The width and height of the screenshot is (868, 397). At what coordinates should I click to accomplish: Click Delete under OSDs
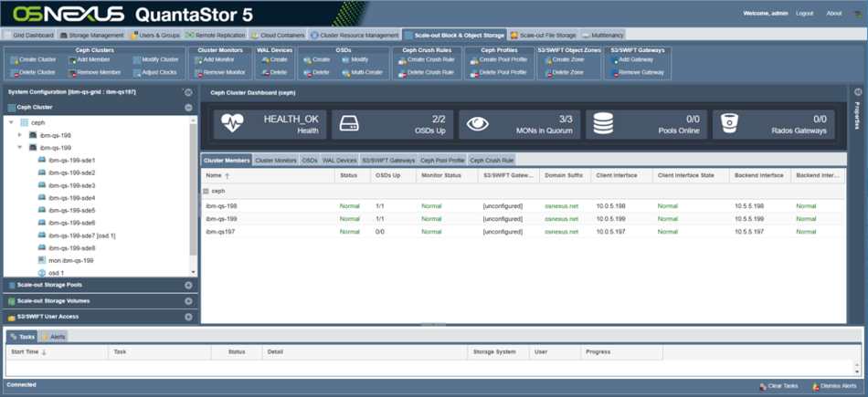(317, 72)
